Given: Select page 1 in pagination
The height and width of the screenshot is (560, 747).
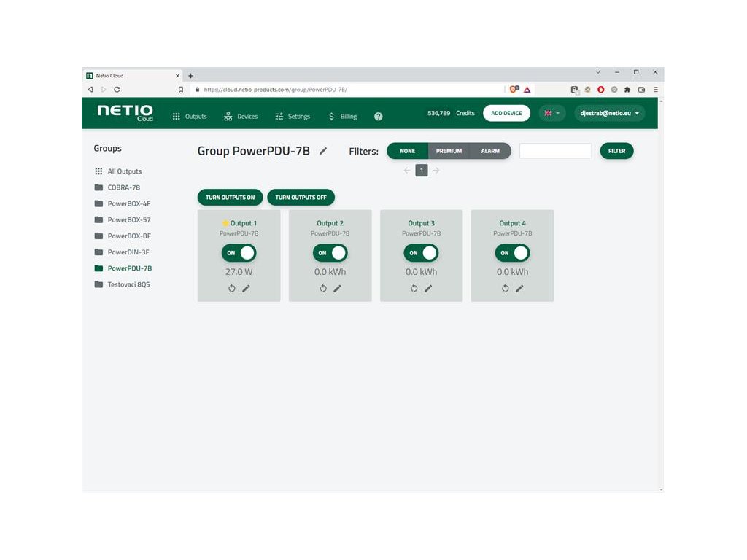Looking at the screenshot, I should (422, 171).
